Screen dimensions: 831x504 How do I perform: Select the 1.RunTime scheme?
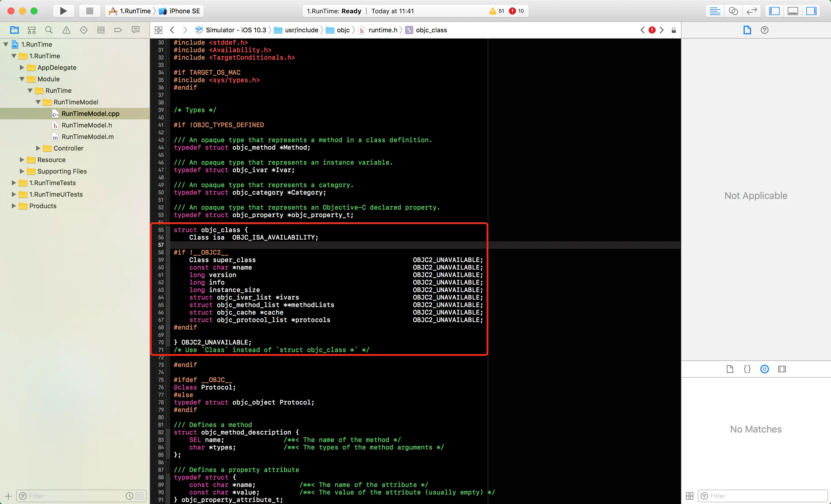[x=130, y=11]
